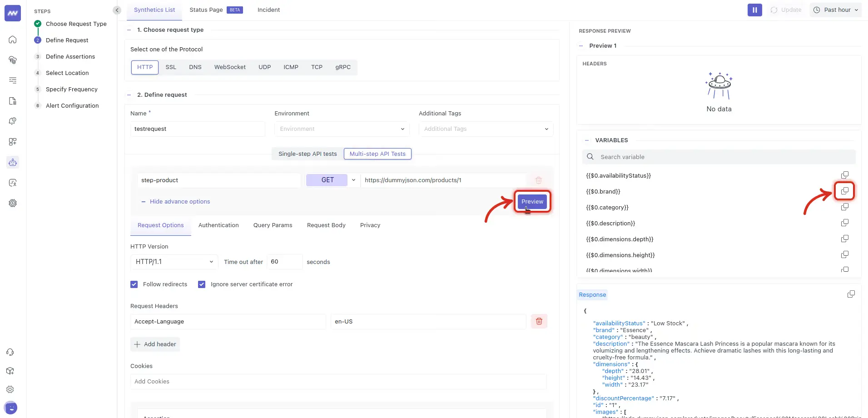Viewport: 868px width, 418px height.
Task: Toggle Ignore server certificate error checkbox
Action: (202, 284)
